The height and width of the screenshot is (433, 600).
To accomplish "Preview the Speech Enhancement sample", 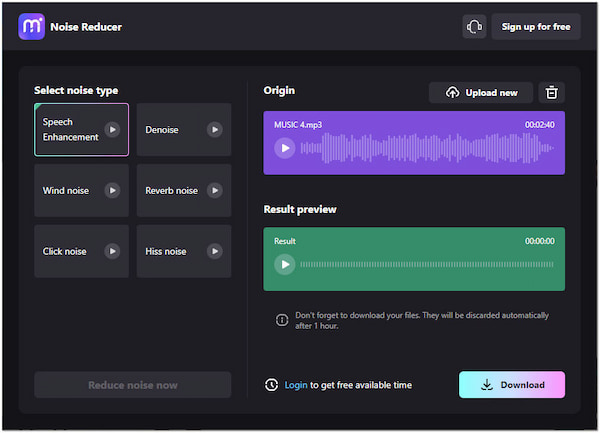I will point(112,130).
